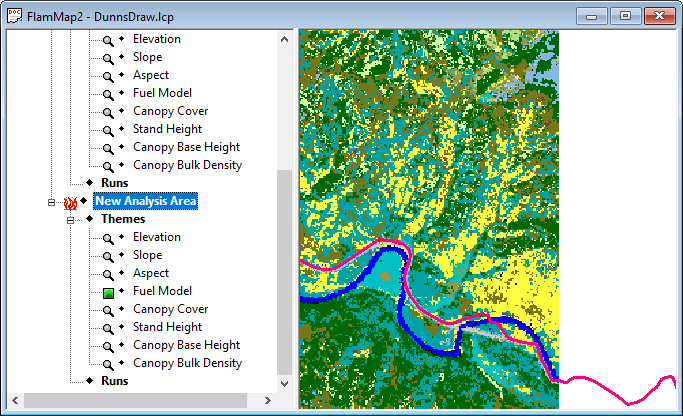Select lower Elevation theme label
The image size is (683, 416).
pyautogui.click(x=157, y=237)
